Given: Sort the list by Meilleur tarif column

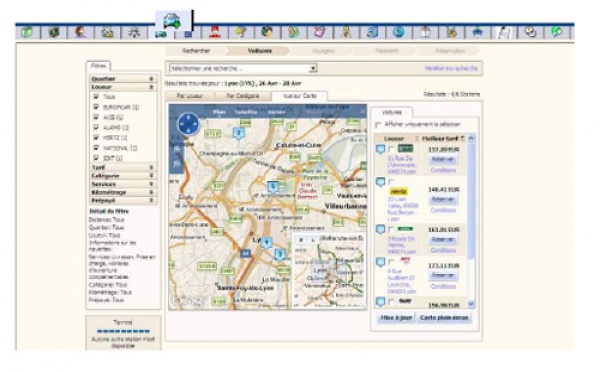Looking at the screenshot, I should (442, 138).
